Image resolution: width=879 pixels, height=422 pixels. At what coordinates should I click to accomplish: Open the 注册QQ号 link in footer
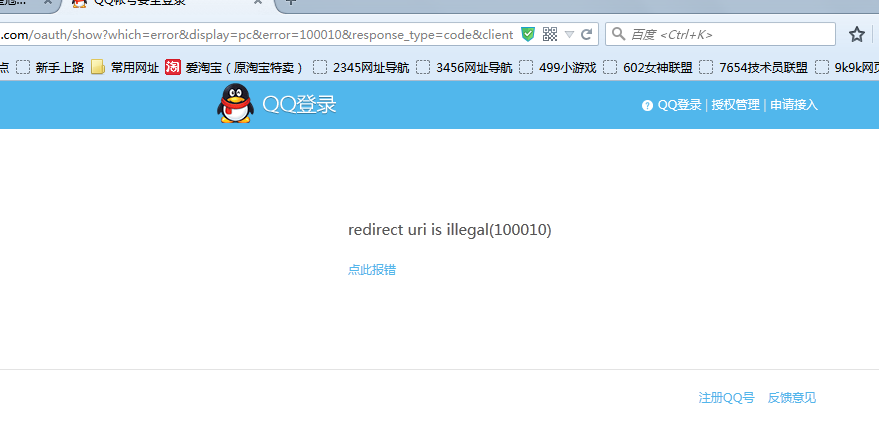coord(727,398)
